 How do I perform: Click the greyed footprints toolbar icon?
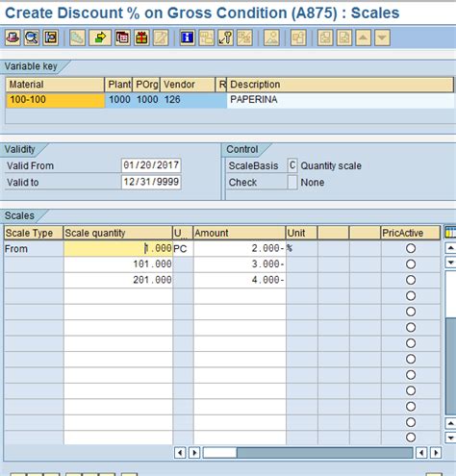coord(77,38)
